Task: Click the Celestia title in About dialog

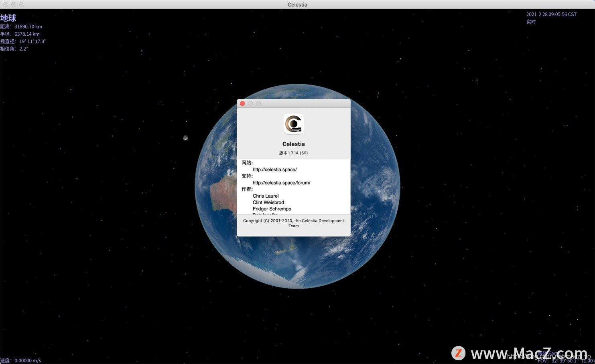Action: coord(294,144)
